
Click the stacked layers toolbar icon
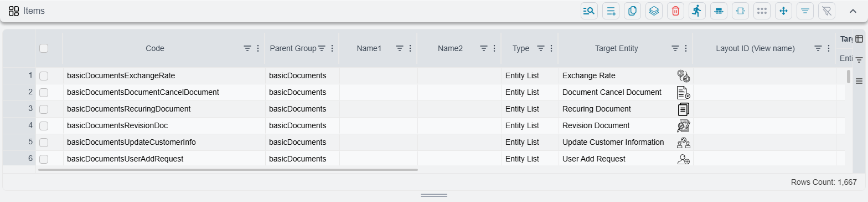click(654, 11)
